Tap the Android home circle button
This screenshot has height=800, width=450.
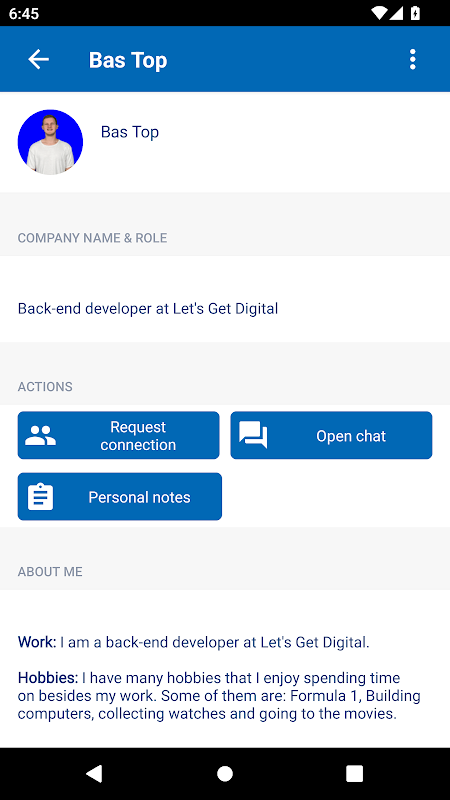225,773
